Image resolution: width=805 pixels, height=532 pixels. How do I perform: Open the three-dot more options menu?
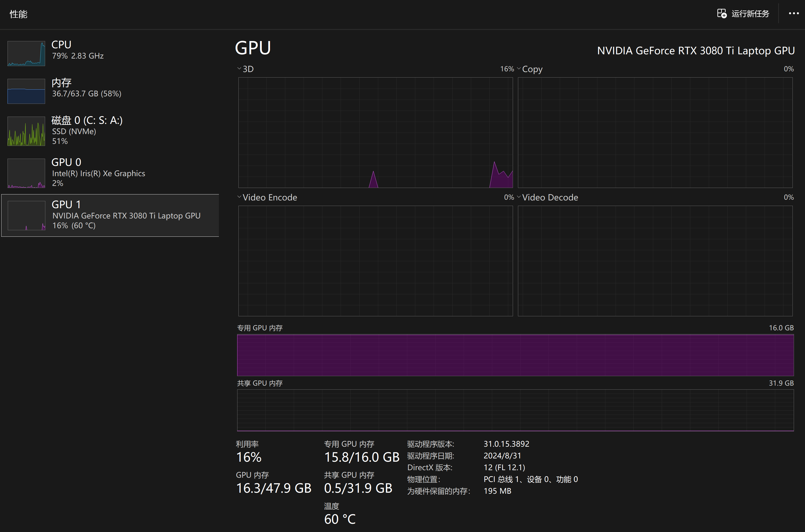[793, 14]
